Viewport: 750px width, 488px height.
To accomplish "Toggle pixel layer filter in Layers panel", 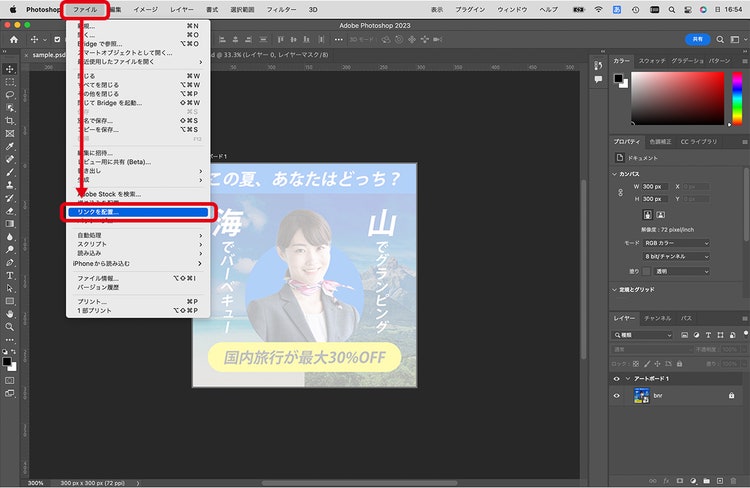I will pos(684,335).
